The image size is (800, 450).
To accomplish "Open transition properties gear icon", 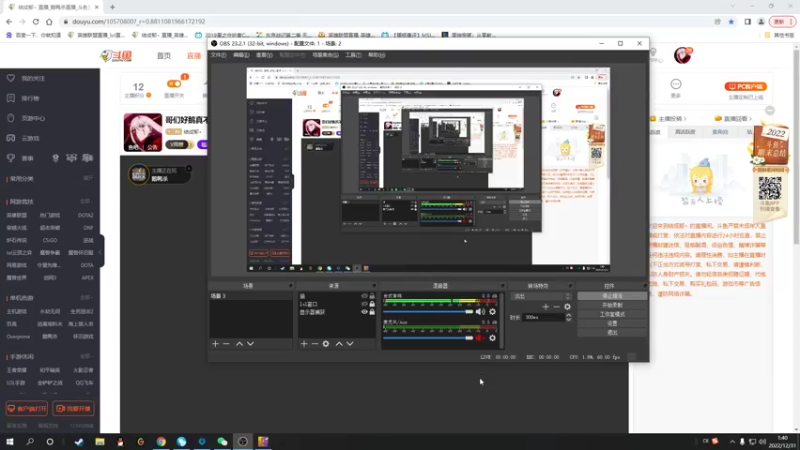I will [567, 307].
